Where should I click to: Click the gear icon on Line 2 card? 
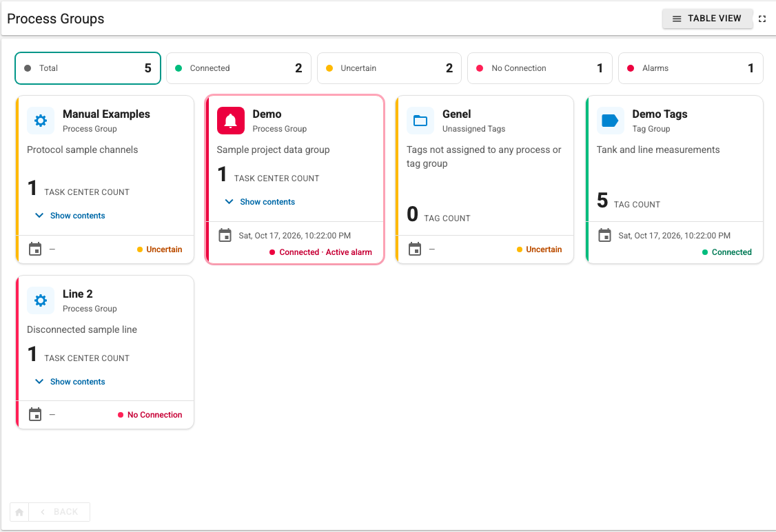(41, 300)
